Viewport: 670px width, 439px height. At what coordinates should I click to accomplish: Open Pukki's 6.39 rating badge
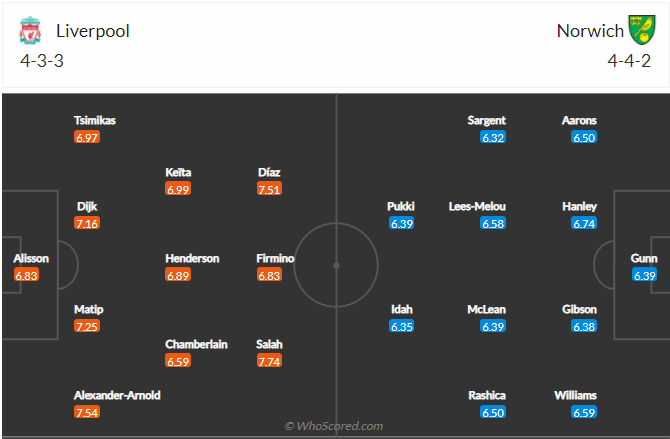click(401, 223)
